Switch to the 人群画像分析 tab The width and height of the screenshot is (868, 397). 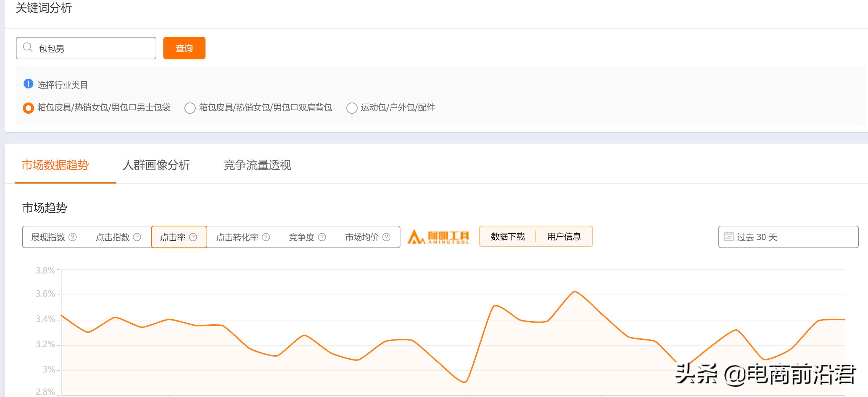tap(157, 165)
